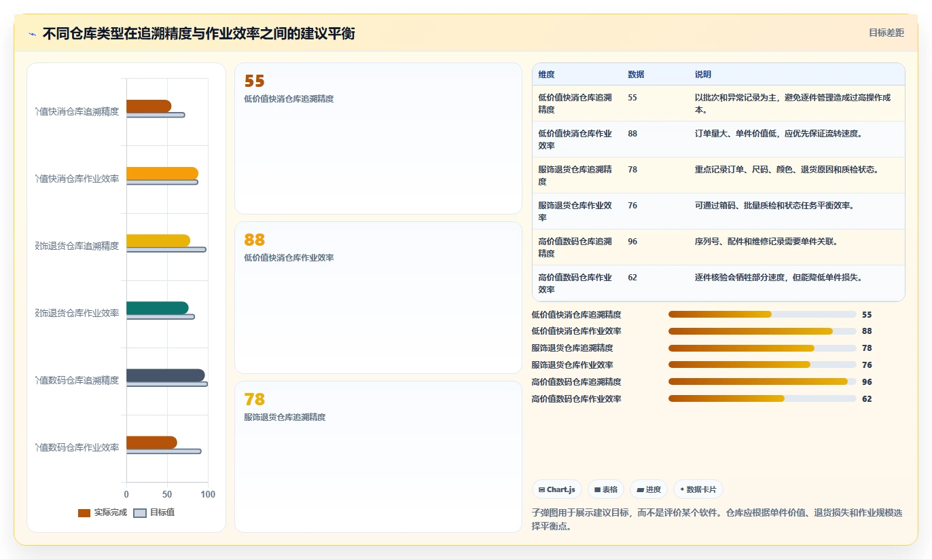
Task: Click the x-axis tick label 100
Action: click(208, 494)
